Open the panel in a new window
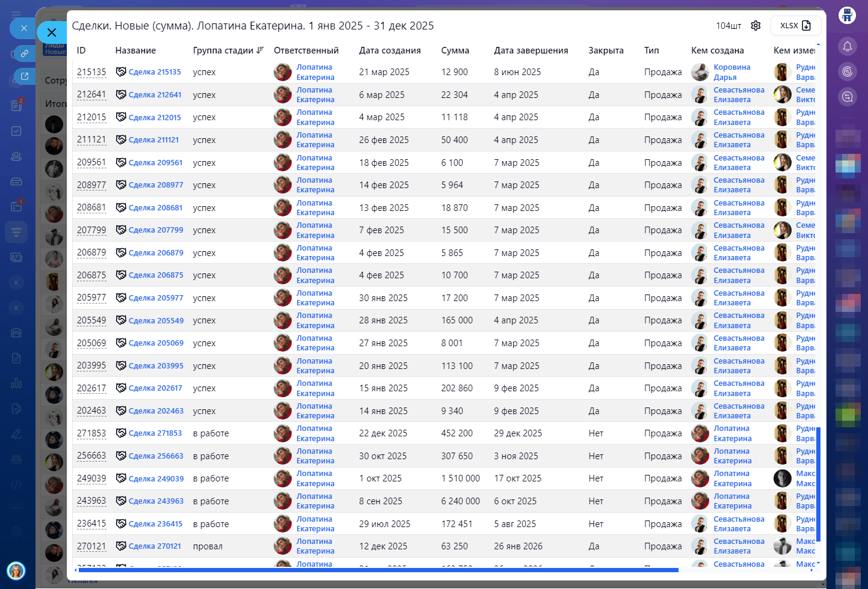This screenshot has width=868, height=589. [x=25, y=76]
